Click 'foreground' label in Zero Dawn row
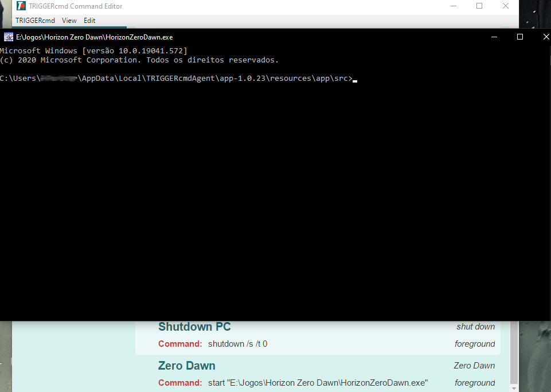Image resolution: width=551 pixels, height=392 pixels. [x=475, y=383]
